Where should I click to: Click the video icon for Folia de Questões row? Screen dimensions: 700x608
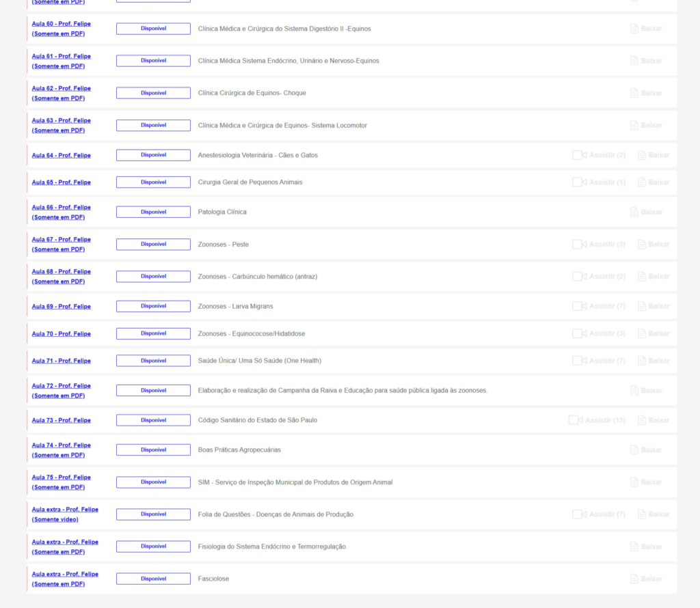[x=579, y=514]
